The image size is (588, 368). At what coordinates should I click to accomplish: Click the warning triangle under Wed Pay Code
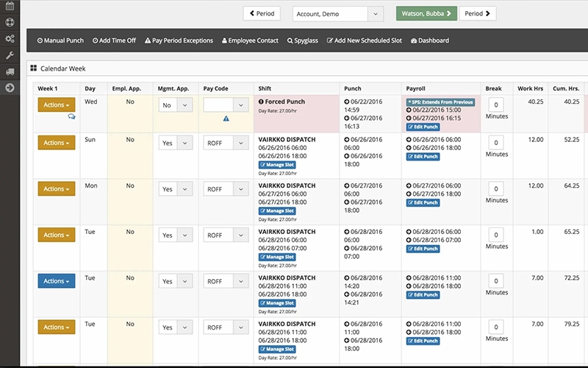pyautogui.click(x=226, y=118)
